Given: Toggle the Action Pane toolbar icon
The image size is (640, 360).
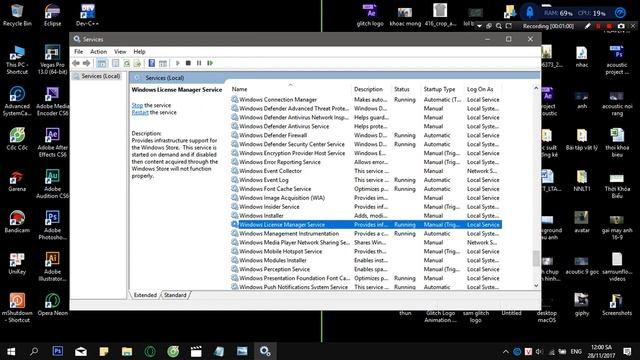Looking at the screenshot, I should coord(162,63).
